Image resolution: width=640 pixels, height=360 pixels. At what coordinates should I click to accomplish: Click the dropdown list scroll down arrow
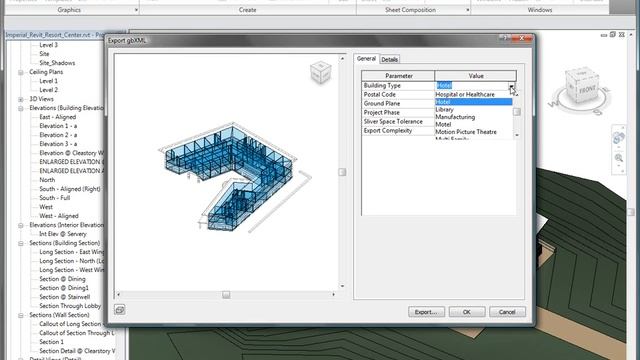click(517, 135)
